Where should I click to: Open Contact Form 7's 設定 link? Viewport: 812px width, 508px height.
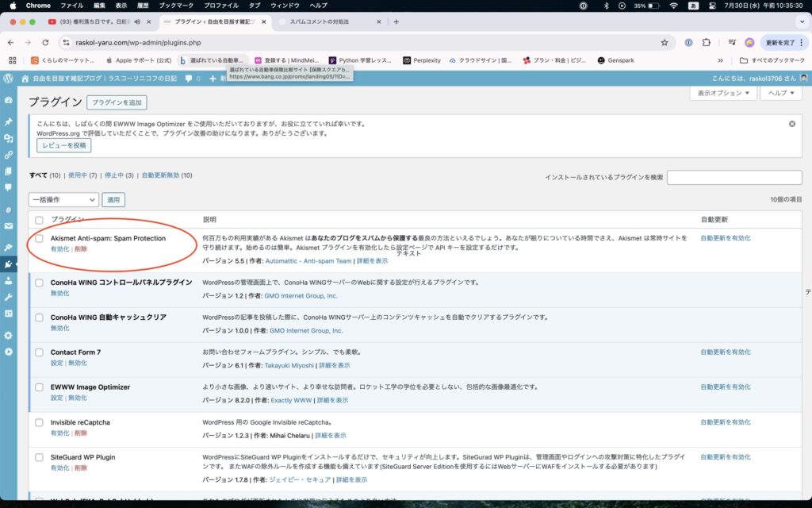click(56, 363)
